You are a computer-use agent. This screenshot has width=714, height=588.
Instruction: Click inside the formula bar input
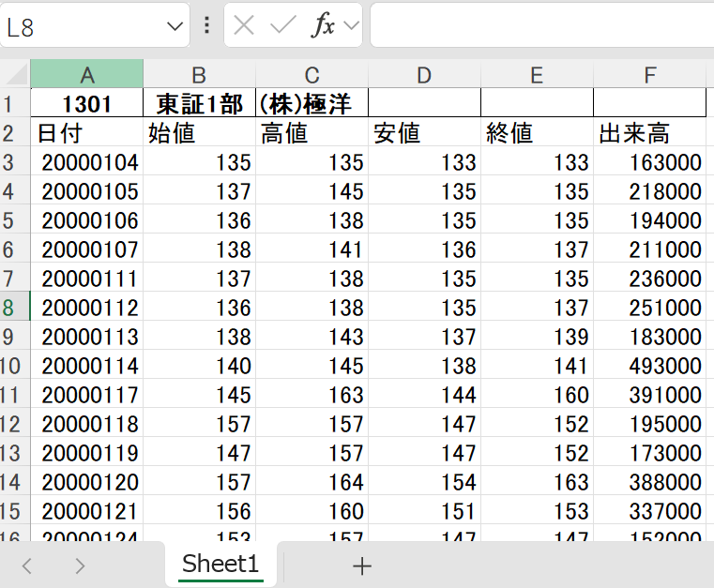[x=541, y=25]
